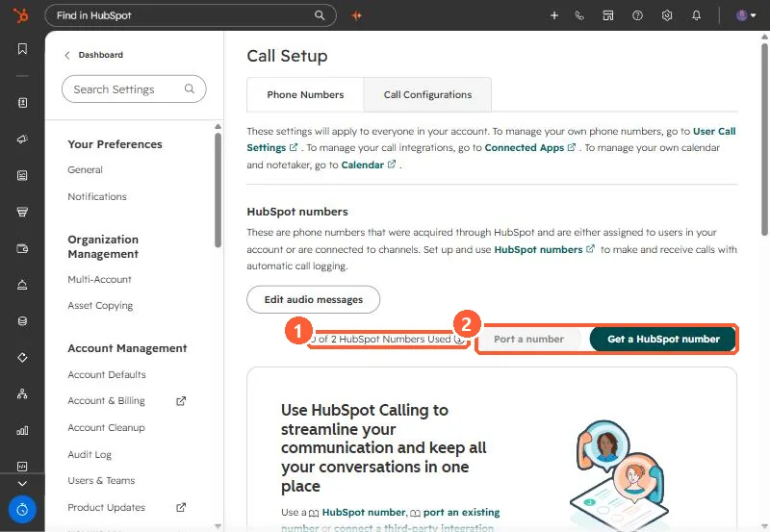Open the marketing megaphone icon in left rail
Image resolution: width=770 pixels, height=532 pixels.
click(x=22, y=139)
